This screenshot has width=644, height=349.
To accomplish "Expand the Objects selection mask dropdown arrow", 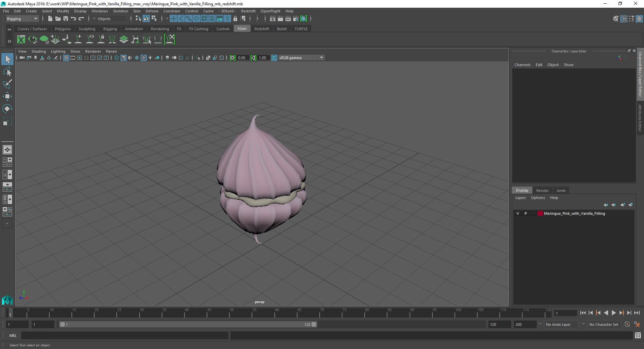I will pyautogui.click(x=94, y=19).
